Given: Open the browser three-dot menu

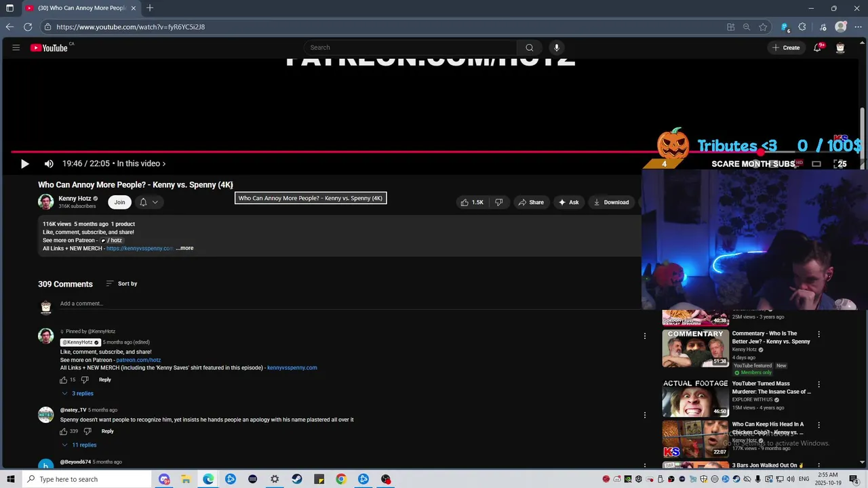Looking at the screenshot, I should coord(857,27).
